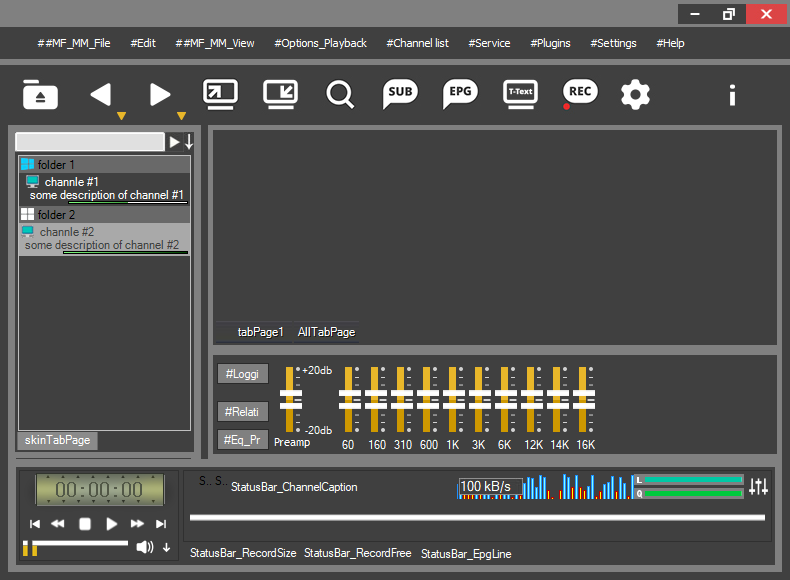Screen dimensions: 790x580
Task: Toggle mute with the speaker icon
Action: (145, 546)
